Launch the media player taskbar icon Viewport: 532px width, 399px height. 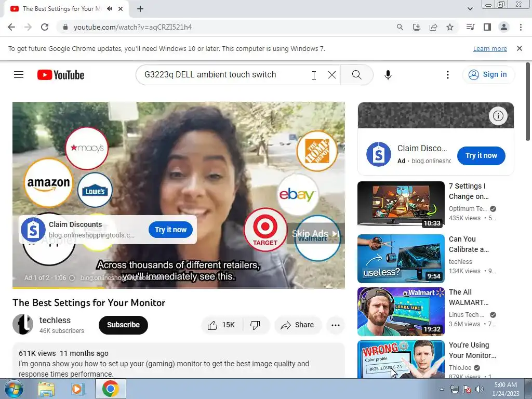click(77, 389)
